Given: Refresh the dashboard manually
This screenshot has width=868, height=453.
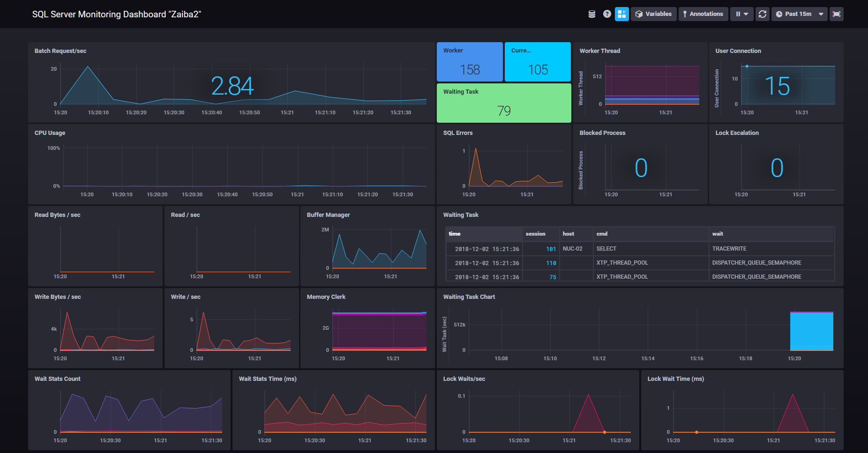Looking at the screenshot, I should [x=763, y=14].
